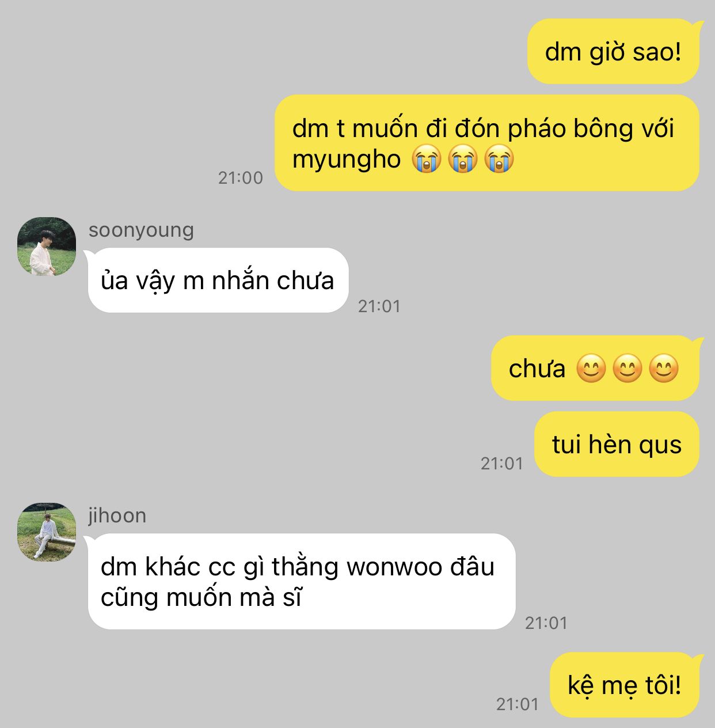Select the 'tui hèn qus' bubble
715x728 pixels.
(617, 444)
